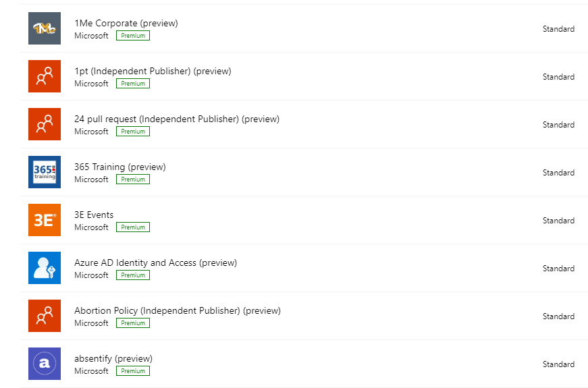This screenshot has width=588, height=388.
Task: Open the absentify purple icon
Action: [45, 364]
